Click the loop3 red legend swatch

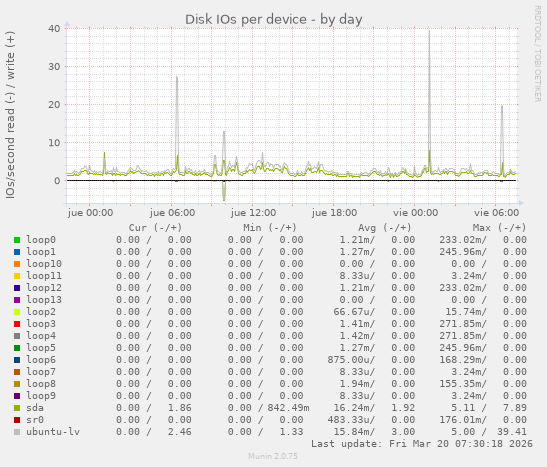coord(17,324)
